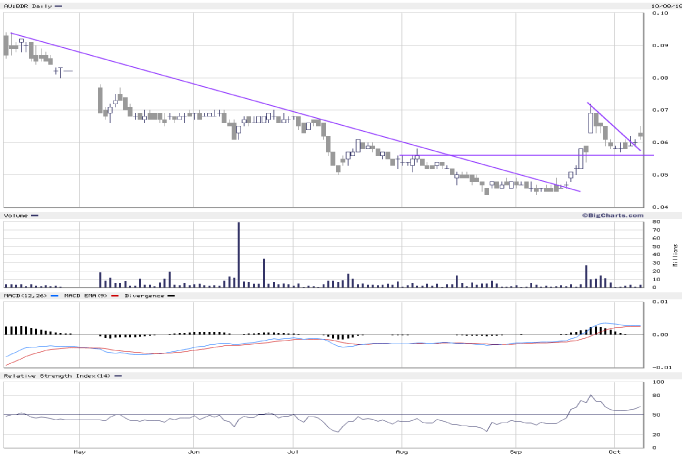Click the RSI peak in late September
This screenshot has width=682, height=456.
point(590,396)
